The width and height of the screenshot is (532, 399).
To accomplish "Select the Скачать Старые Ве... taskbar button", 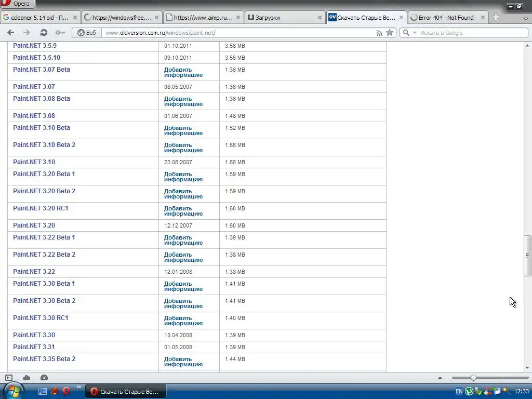I will tap(126, 392).
